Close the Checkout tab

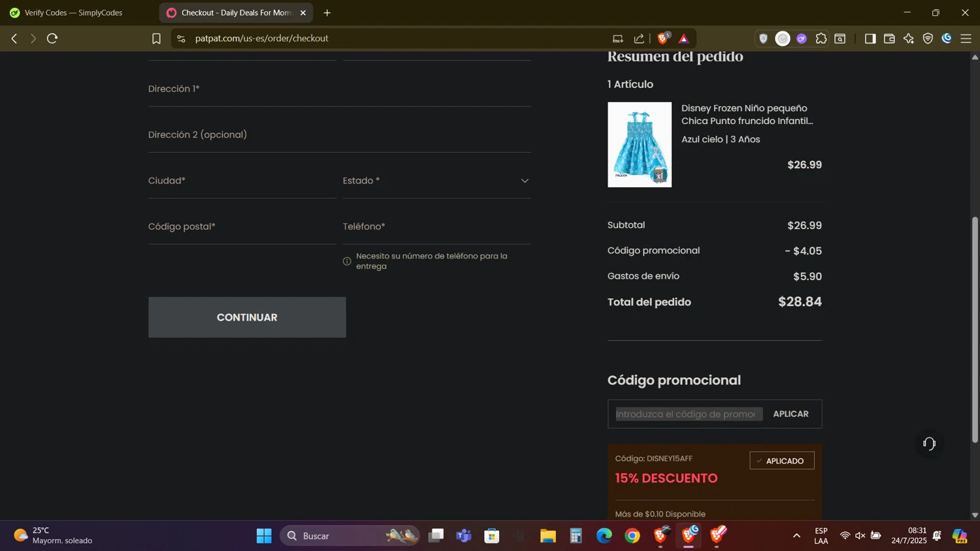click(x=303, y=13)
